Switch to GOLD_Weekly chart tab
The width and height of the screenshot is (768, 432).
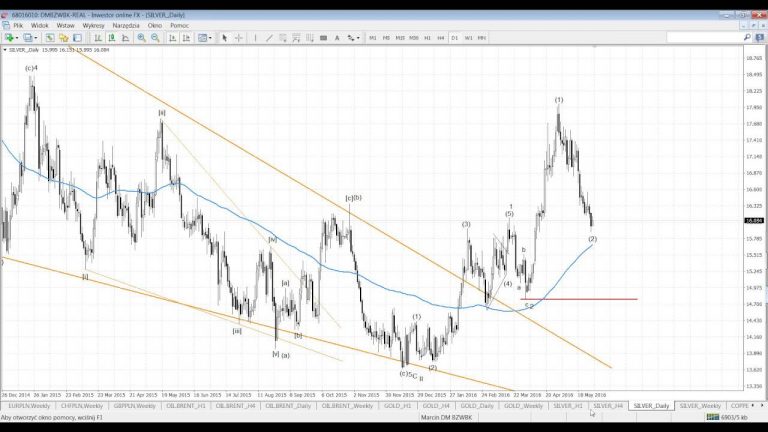[523, 406]
